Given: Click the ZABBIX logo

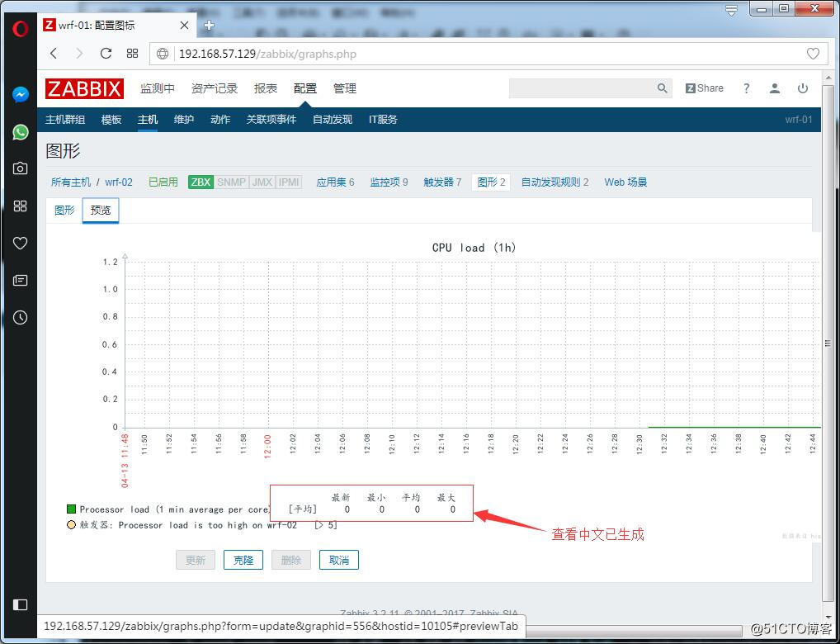Looking at the screenshot, I should [85, 89].
